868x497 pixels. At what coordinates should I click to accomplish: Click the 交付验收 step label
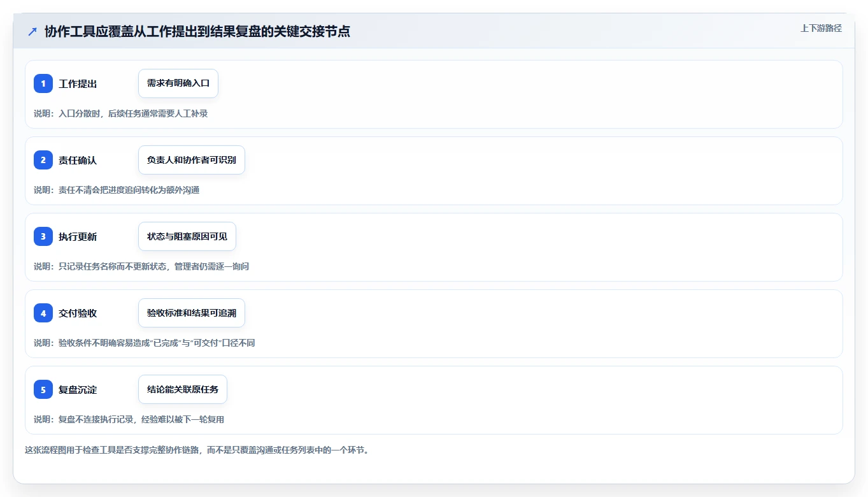click(x=78, y=313)
